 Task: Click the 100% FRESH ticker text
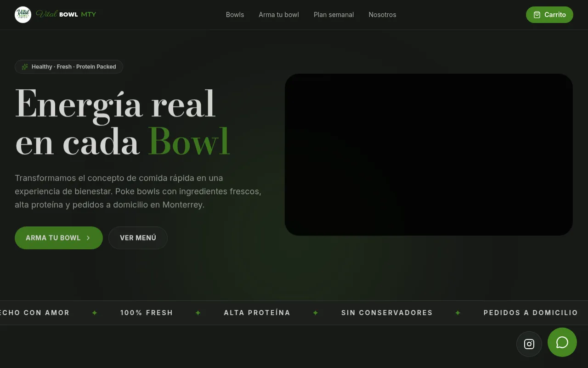[x=147, y=313]
